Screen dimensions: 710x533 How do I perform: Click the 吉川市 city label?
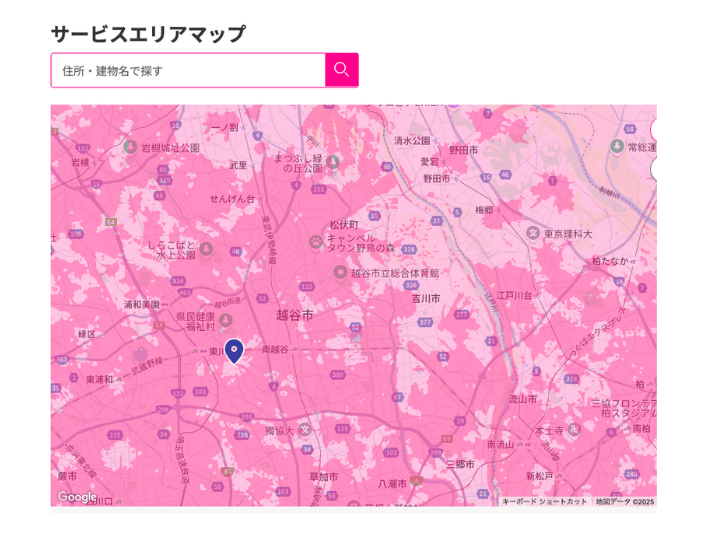pos(426,298)
